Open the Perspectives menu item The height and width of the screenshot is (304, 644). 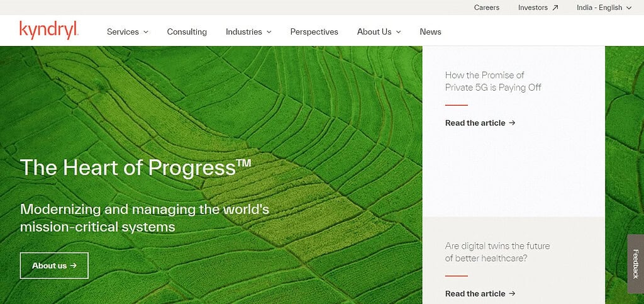pos(314,31)
